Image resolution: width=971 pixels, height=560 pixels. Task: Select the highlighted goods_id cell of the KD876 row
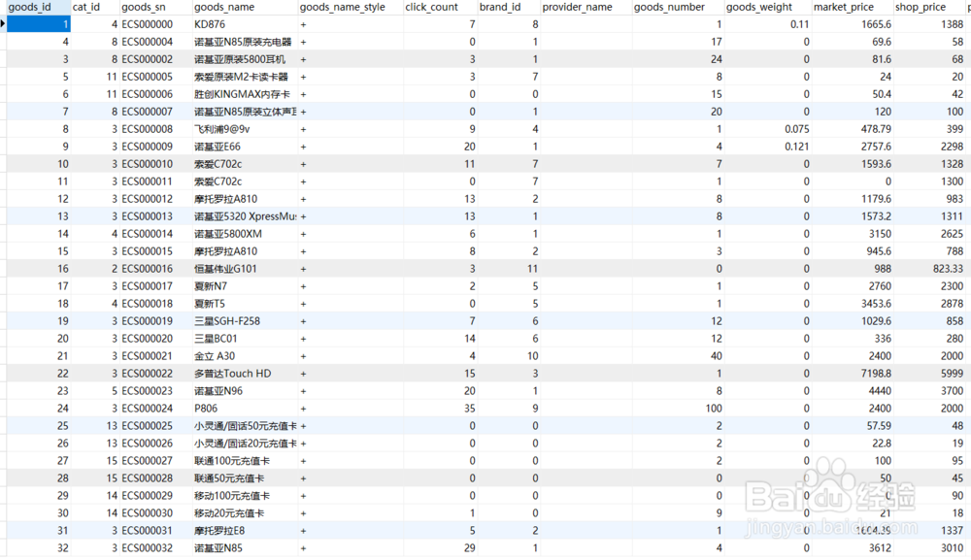pos(39,24)
